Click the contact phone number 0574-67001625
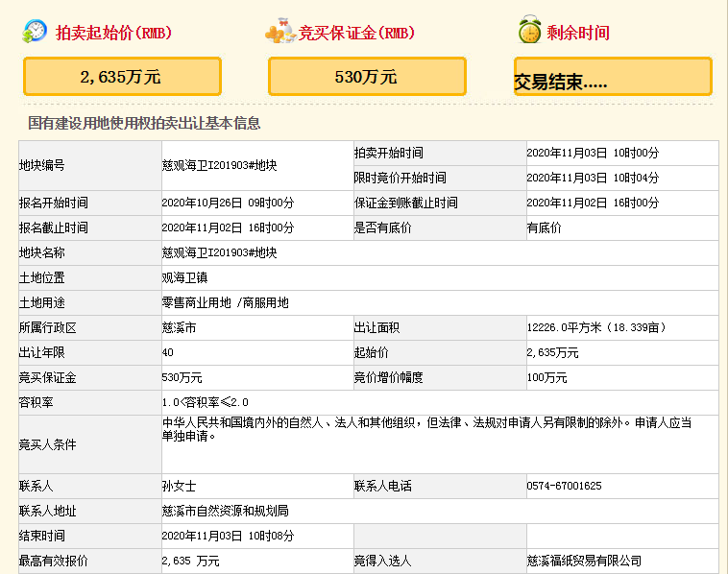The image size is (728, 574). click(x=564, y=486)
